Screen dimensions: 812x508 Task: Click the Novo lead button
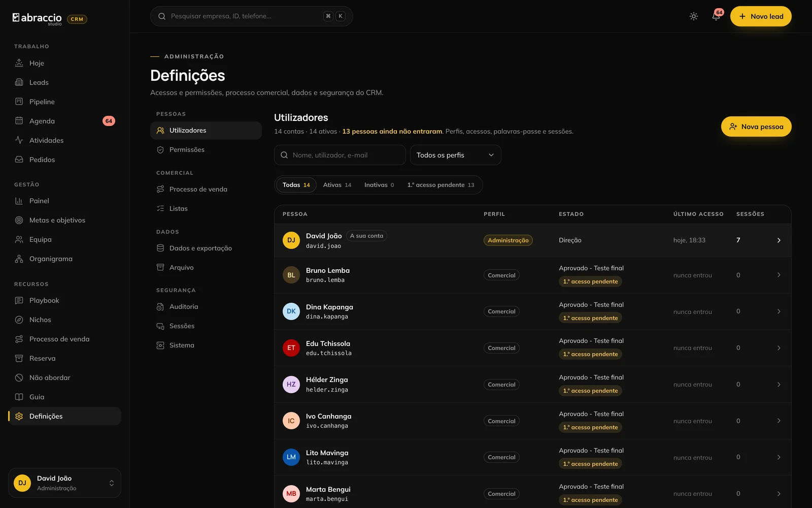pos(761,16)
